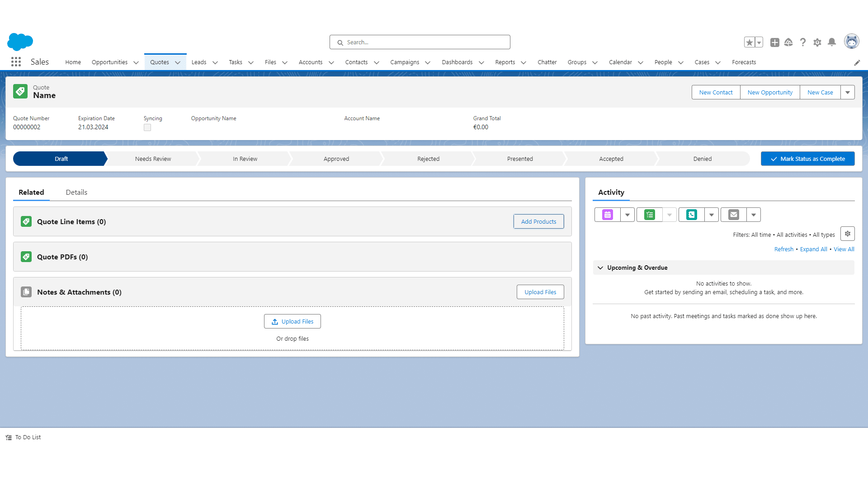
Task: Open the Favorites list dropdown arrow
Action: tap(759, 42)
